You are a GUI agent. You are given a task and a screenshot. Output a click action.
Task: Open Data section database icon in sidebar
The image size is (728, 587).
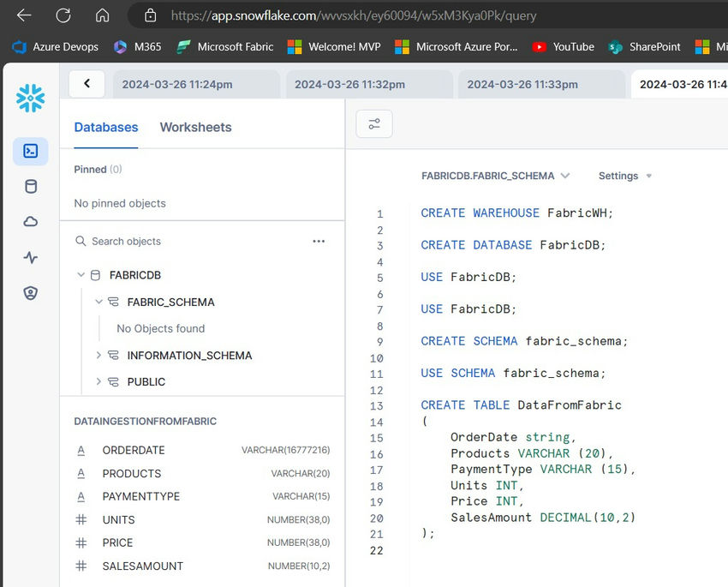[31, 187]
